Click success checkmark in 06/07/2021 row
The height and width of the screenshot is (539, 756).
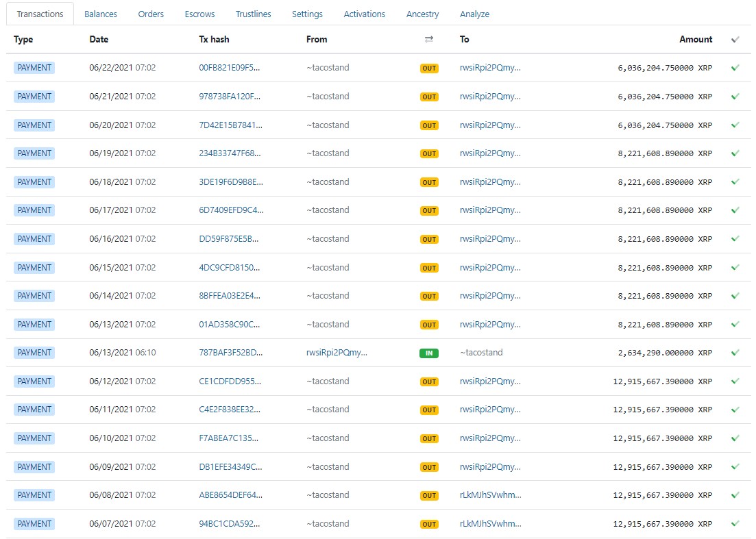click(x=735, y=523)
